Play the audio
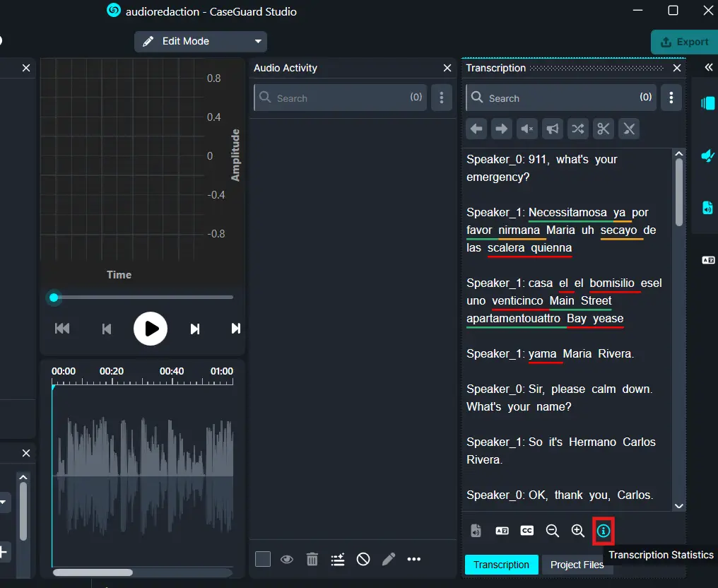Screen dimensions: 718x588 tap(151, 329)
